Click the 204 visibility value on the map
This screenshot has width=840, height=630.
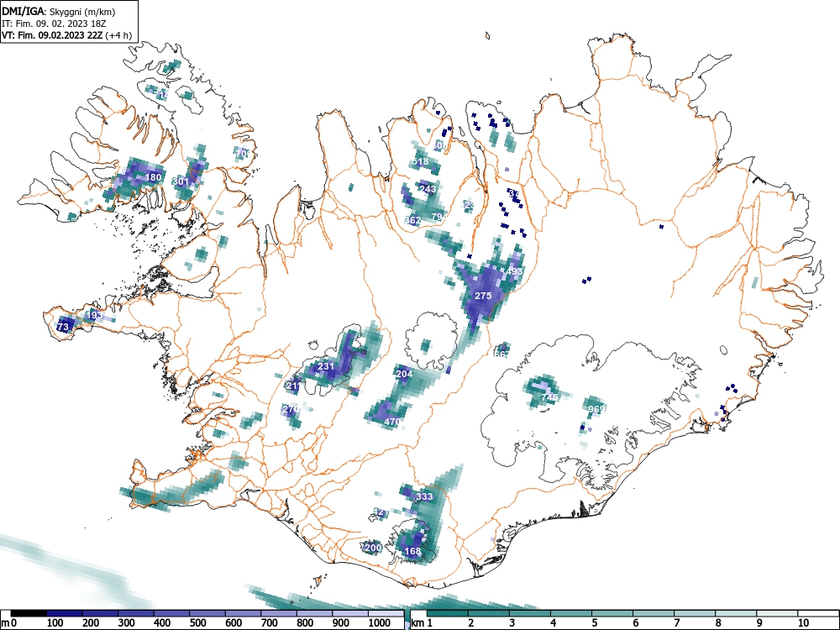pyautogui.click(x=404, y=374)
